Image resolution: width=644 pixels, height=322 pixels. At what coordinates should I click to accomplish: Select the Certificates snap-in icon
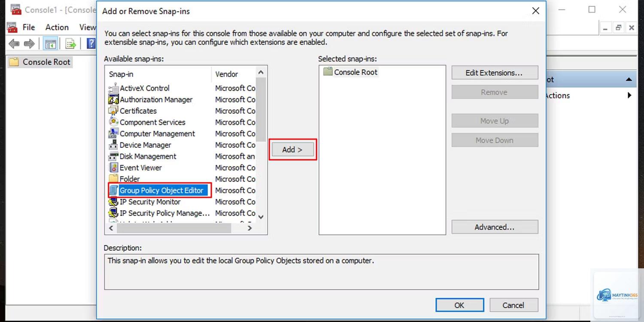click(113, 111)
